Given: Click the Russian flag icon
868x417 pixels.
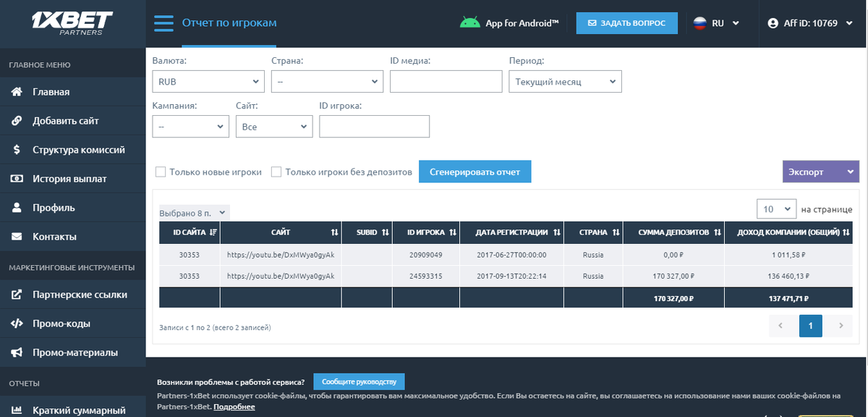Looking at the screenshot, I should pyautogui.click(x=699, y=23).
